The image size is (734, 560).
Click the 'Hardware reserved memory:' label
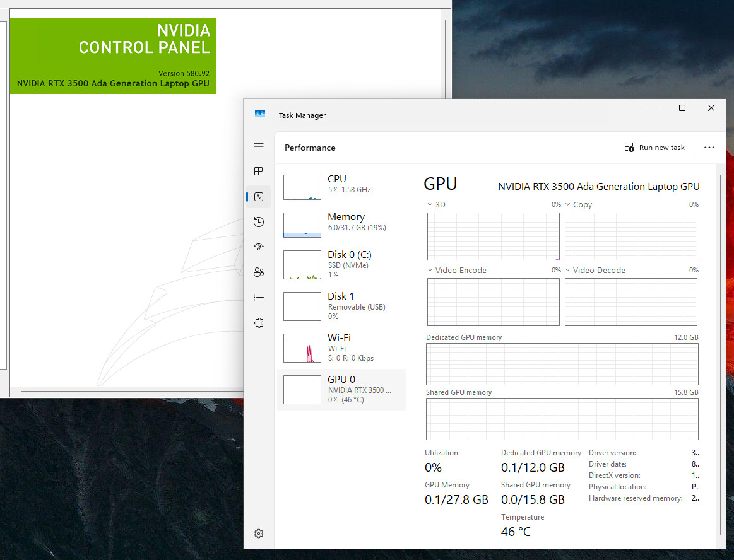point(636,498)
